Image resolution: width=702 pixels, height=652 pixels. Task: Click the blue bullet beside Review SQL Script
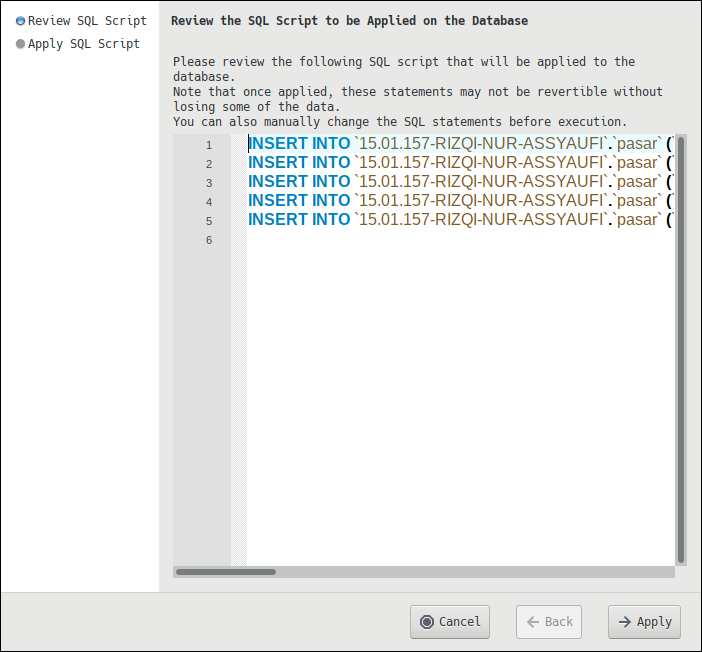20,21
